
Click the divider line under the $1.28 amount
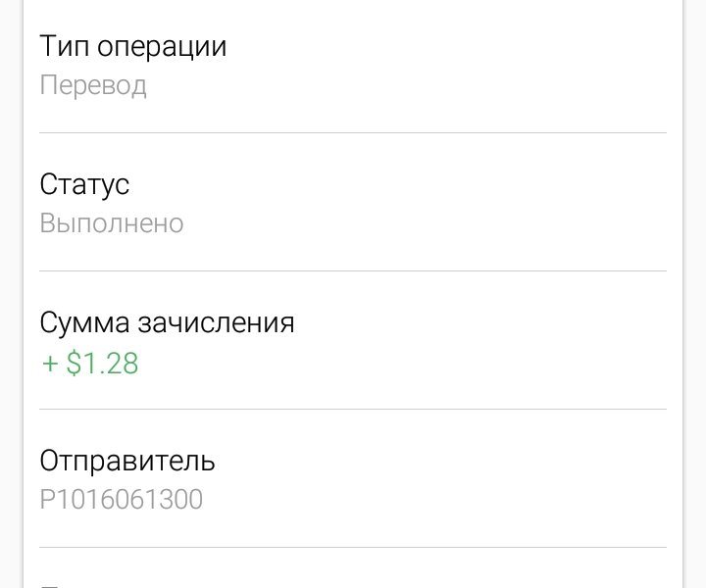[x=353, y=409]
